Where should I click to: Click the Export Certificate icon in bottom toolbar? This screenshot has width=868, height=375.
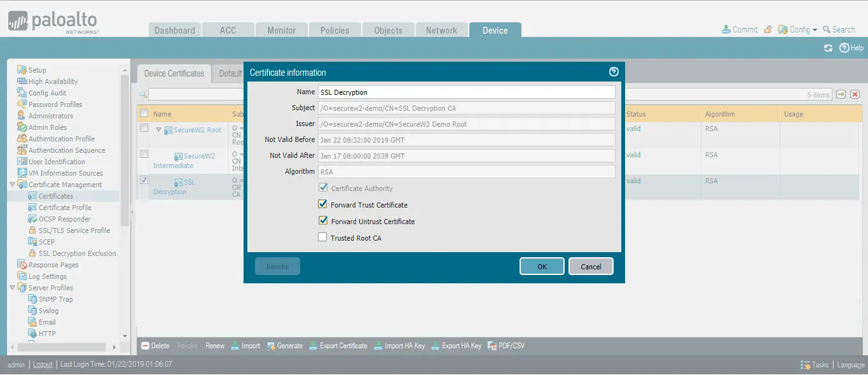(x=313, y=346)
